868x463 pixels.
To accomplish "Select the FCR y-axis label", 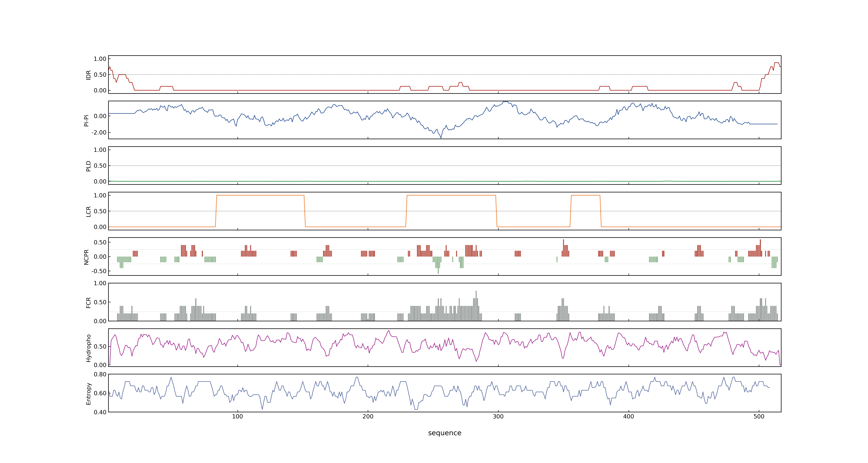I will pos(88,302).
